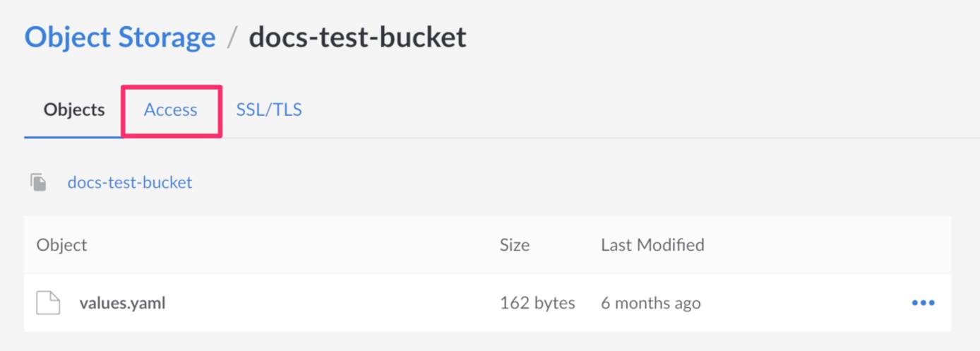Viewport: 980px width, 351px height.
Task: Open the three-dot menu for values.yaml
Action: pyautogui.click(x=923, y=303)
